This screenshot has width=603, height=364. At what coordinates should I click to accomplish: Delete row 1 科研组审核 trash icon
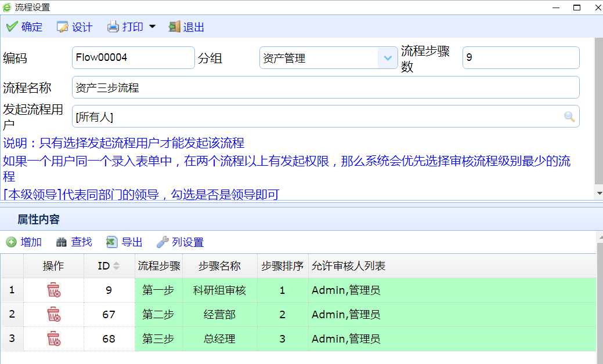coord(53,290)
